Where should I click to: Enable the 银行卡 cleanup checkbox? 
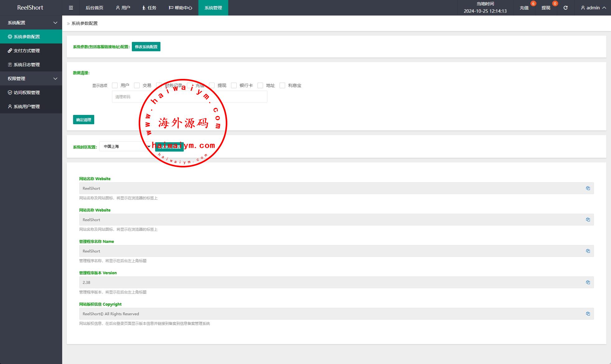point(234,85)
